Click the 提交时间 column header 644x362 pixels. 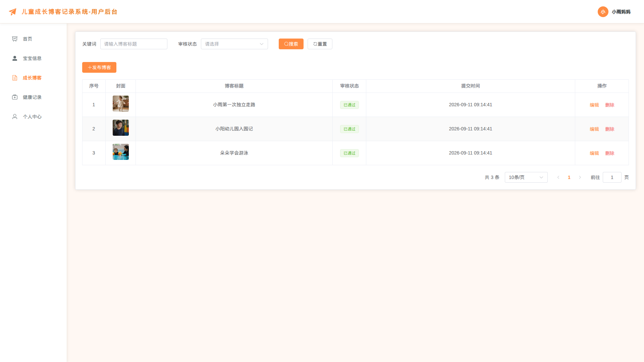470,86
